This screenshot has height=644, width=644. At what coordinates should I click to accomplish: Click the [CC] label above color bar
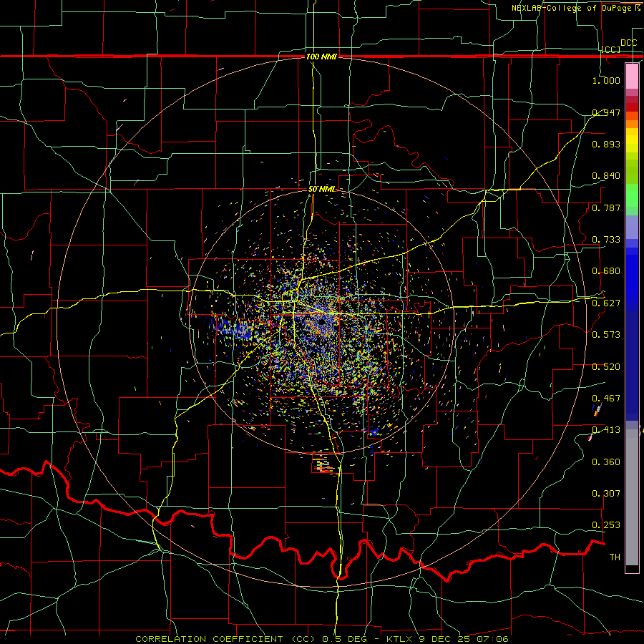[611, 49]
